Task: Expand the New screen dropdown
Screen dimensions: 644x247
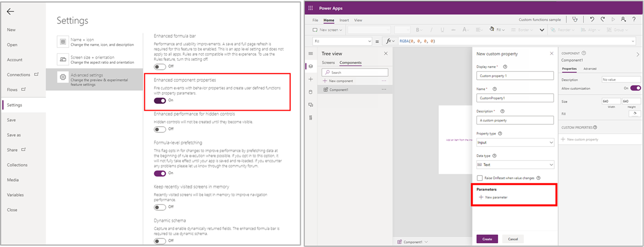Action: tap(341, 30)
